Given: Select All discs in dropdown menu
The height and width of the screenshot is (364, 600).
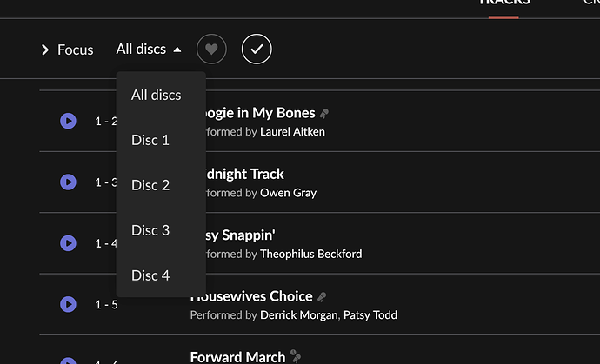Looking at the screenshot, I should tap(157, 95).
